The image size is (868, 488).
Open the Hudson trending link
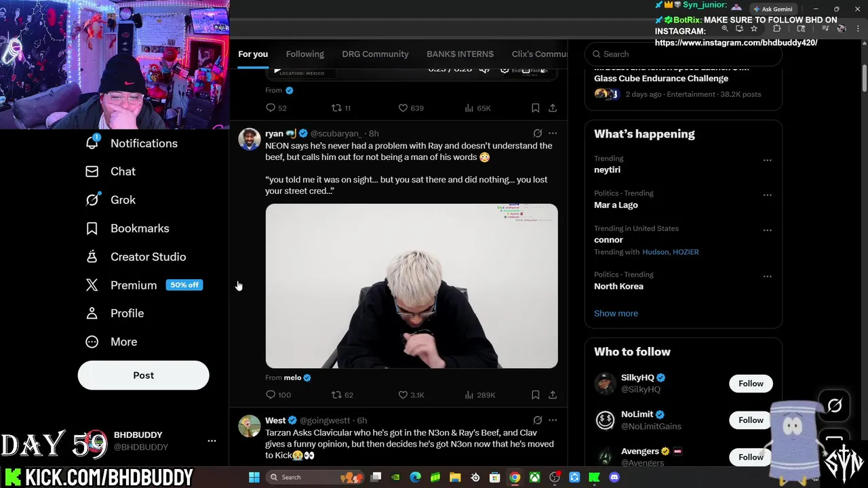pos(655,251)
